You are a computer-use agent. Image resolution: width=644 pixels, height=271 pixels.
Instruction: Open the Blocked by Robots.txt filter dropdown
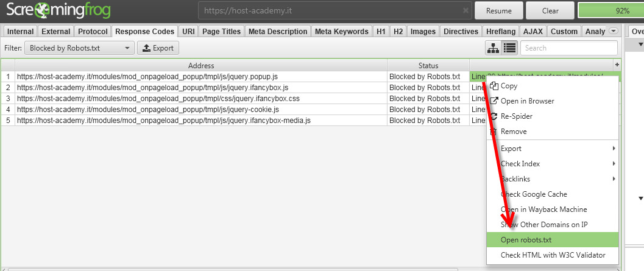click(x=80, y=48)
